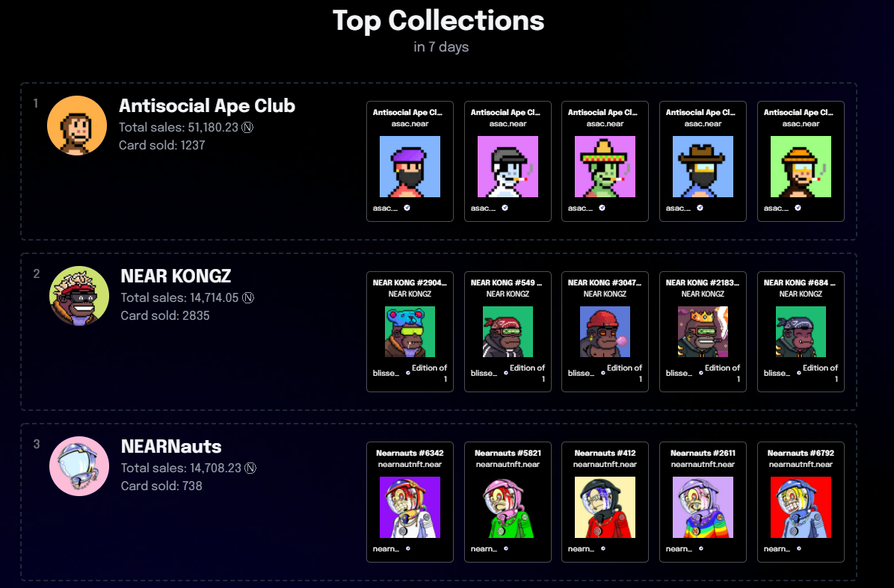Open the NEAR KONGZ collection title
894x588 pixels.
(x=176, y=276)
